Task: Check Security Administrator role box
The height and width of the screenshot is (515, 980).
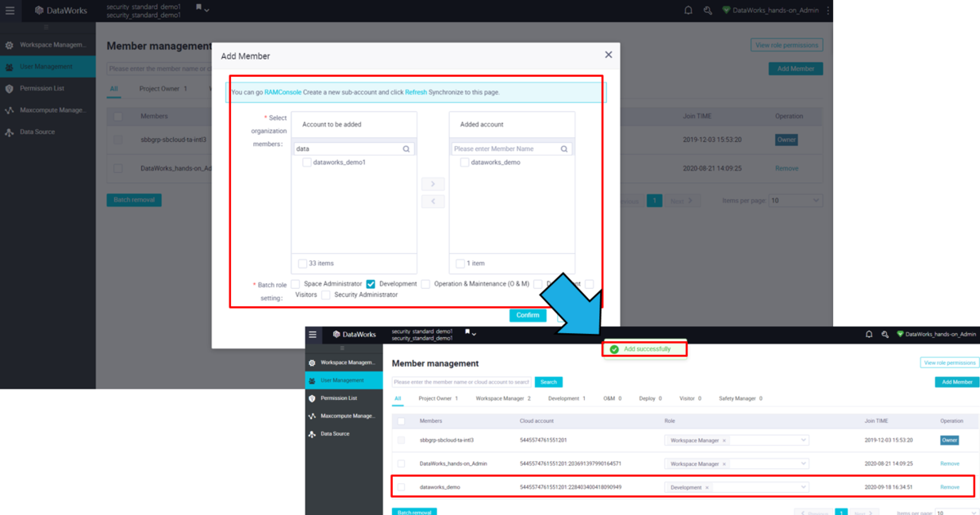Action: click(x=326, y=295)
